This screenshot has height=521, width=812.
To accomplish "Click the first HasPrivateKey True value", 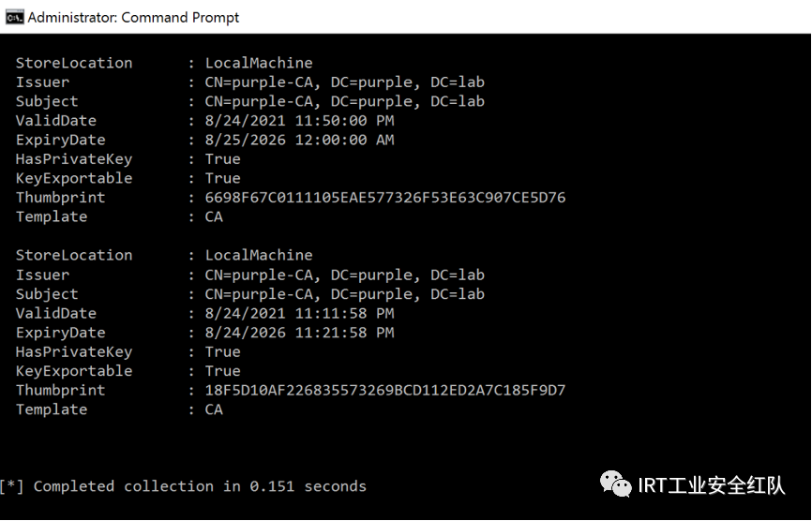I will (222, 159).
